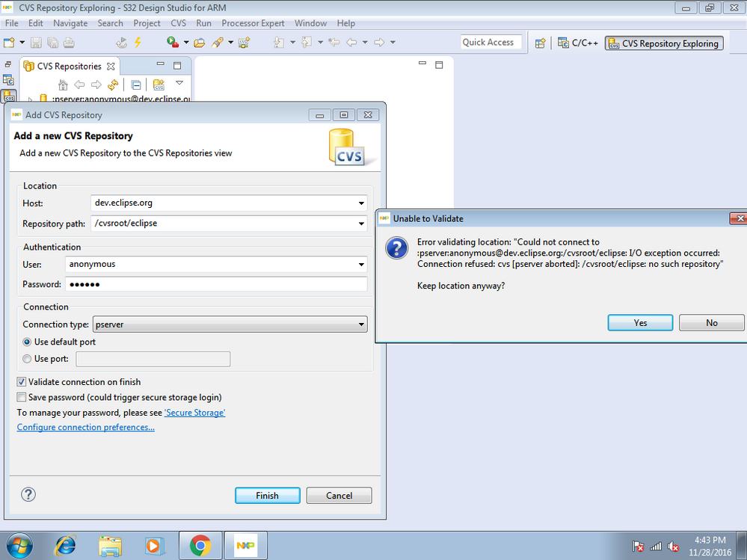Click the help question mark icon in dialog

[x=28, y=494]
